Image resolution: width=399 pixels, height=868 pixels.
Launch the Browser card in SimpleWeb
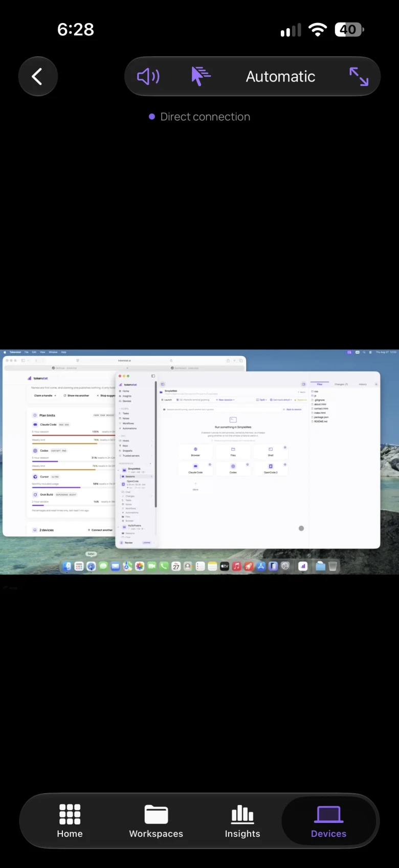(195, 452)
